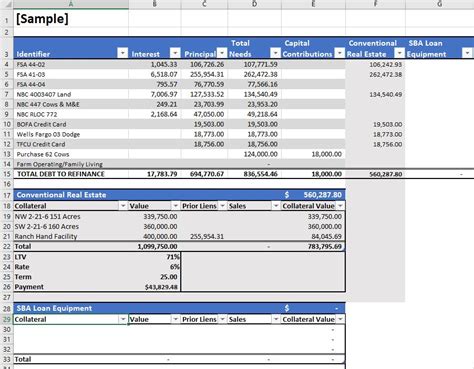Image resolution: width=474 pixels, height=369 pixels.
Task: Select the Ranch Hand Facility cell
Action: pos(71,237)
